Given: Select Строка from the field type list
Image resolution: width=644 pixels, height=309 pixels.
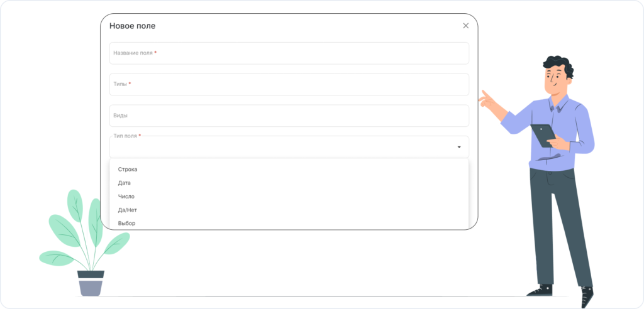Looking at the screenshot, I should (128, 170).
